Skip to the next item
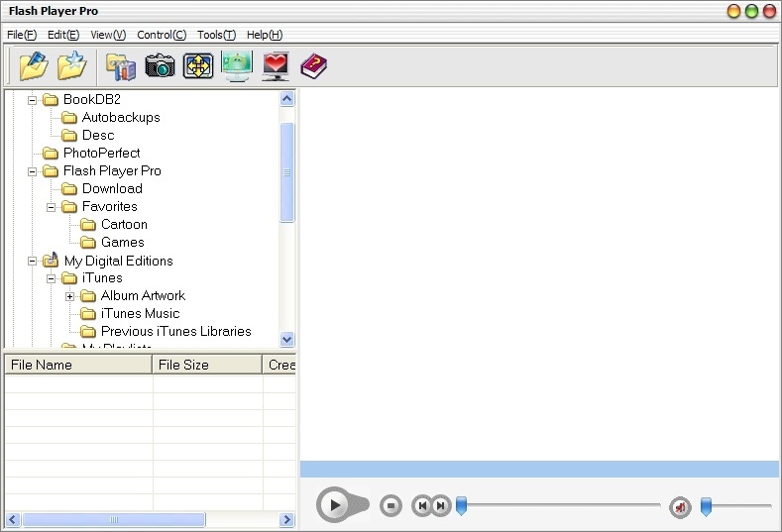 pos(441,506)
